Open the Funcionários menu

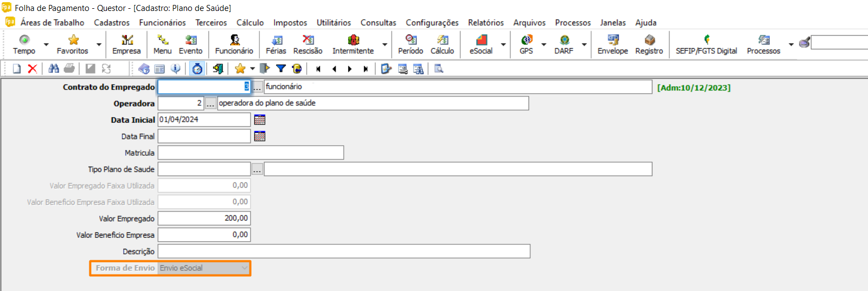point(162,22)
